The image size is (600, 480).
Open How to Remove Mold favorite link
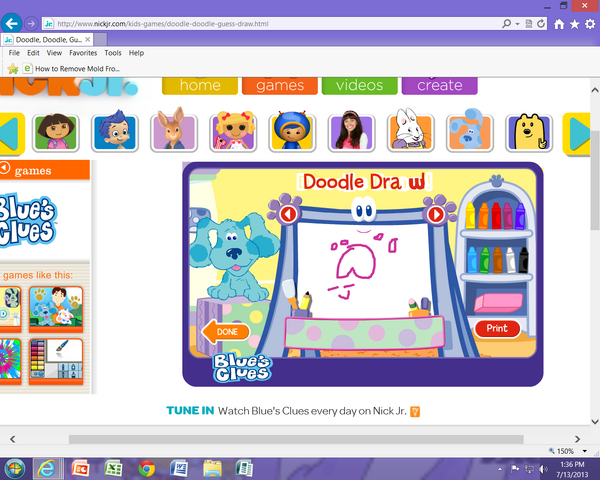tap(72, 69)
